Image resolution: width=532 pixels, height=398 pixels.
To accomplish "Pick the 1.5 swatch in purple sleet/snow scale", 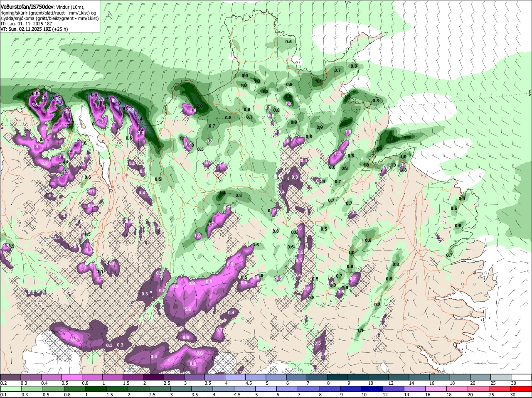I will 133,377.
